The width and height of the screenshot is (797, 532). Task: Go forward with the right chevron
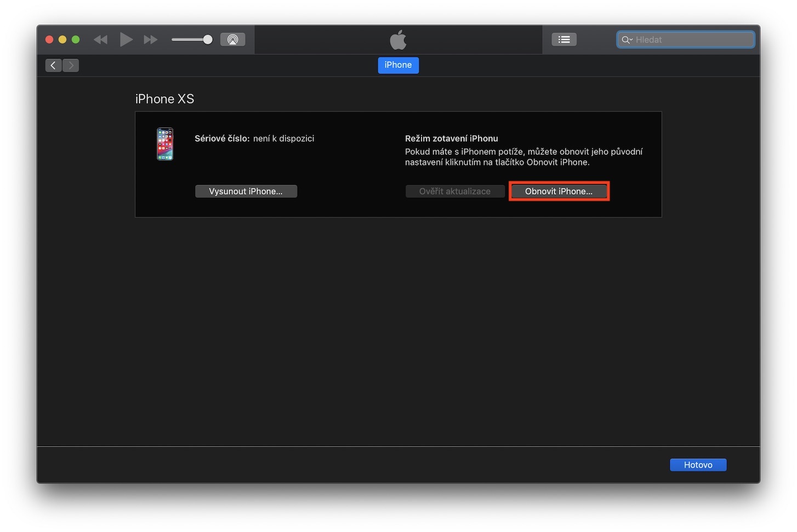[71, 66]
